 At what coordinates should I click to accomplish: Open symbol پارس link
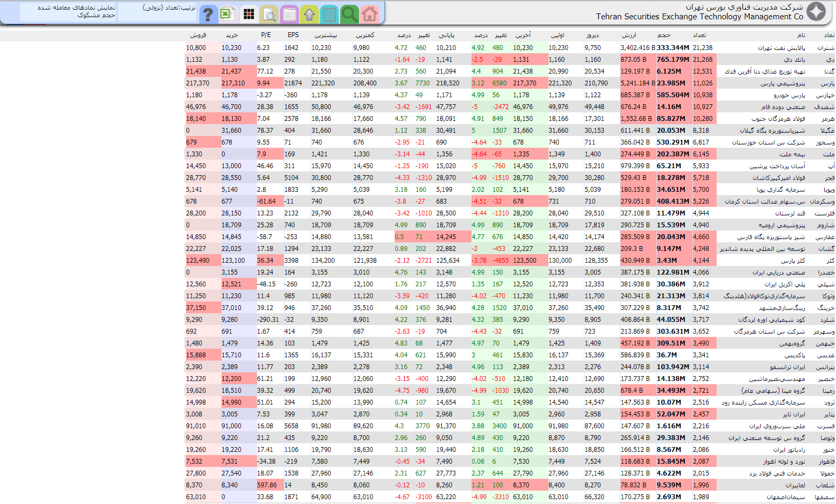click(x=827, y=83)
